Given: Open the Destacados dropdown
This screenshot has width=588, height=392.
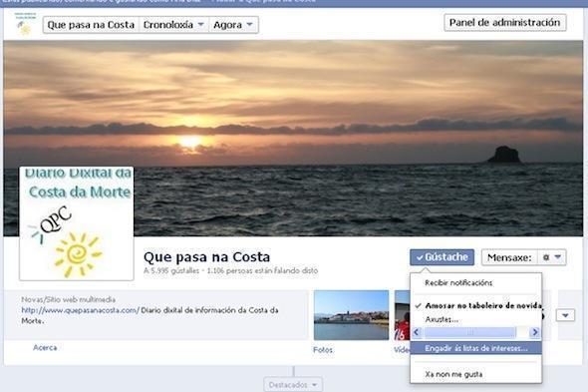Looking at the screenshot, I should 293,385.
